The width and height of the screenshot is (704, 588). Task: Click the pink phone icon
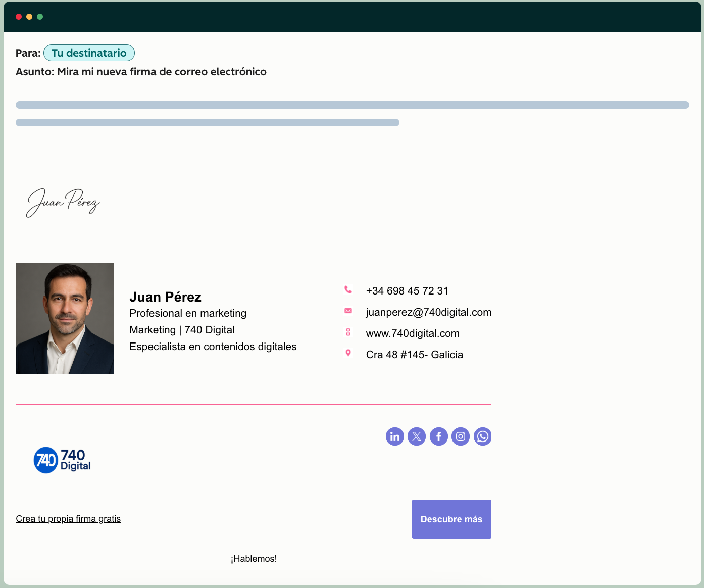[x=348, y=289]
